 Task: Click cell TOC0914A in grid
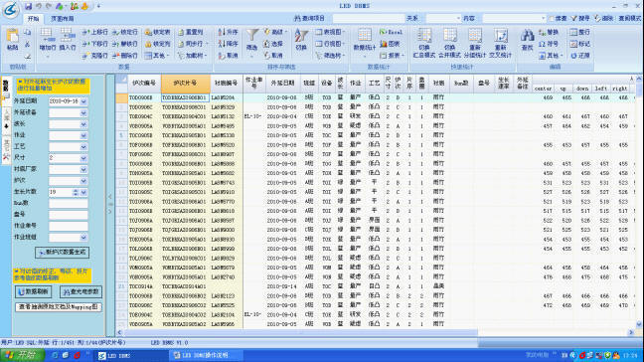click(x=144, y=286)
